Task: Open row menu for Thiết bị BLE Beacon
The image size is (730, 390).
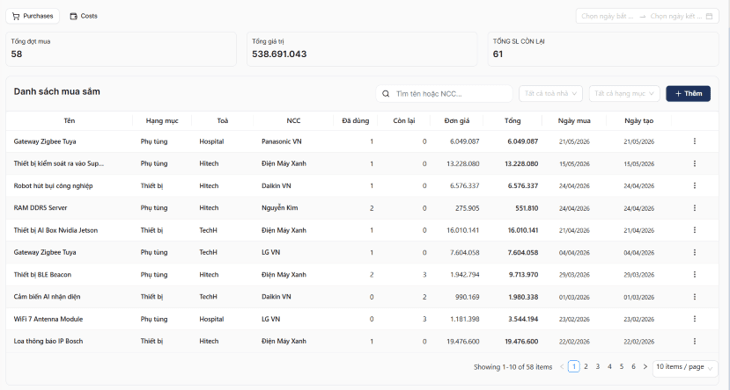Action: click(x=695, y=275)
